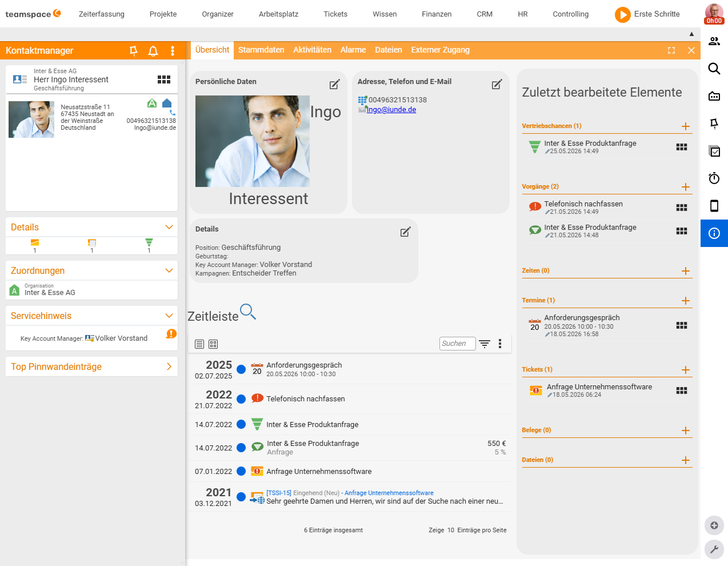Image resolution: width=728 pixels, height=566 pixels.
Task: Click teamspace logo
Action: pyautogui.click(x=33, y=14)
